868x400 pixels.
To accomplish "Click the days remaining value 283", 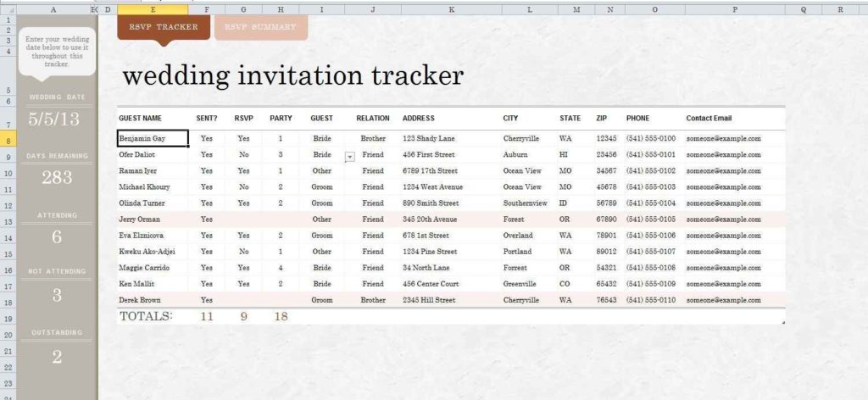I will [57, 178].
